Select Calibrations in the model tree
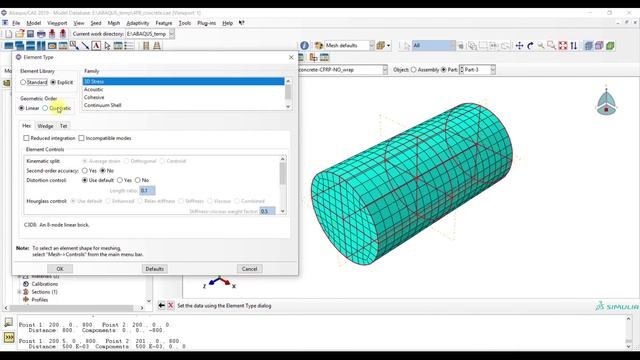 pyautogui.click(x=44, y=284)
